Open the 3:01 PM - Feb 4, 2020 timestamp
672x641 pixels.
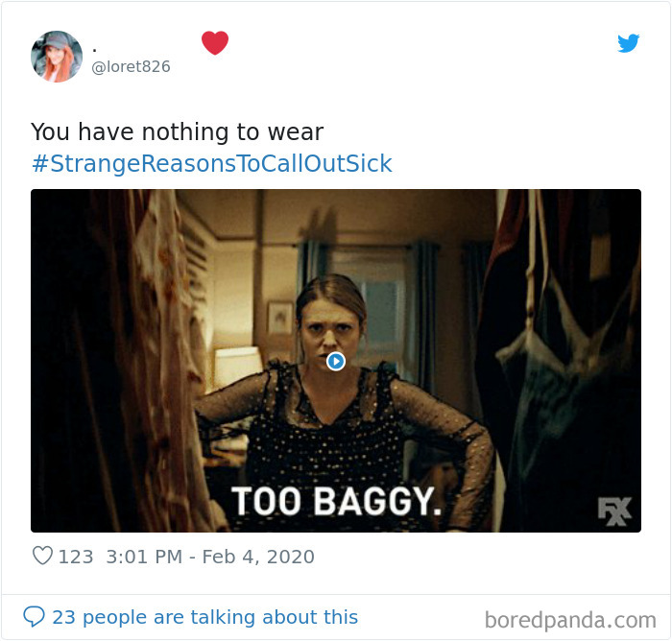[210, 557]
